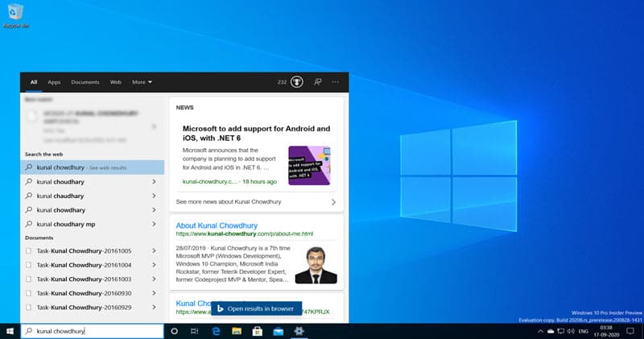Screen dimensions: 644x339
Task: Expand arrow next to 'kunal chowdhary'
Action: click(x=154, y=210)
